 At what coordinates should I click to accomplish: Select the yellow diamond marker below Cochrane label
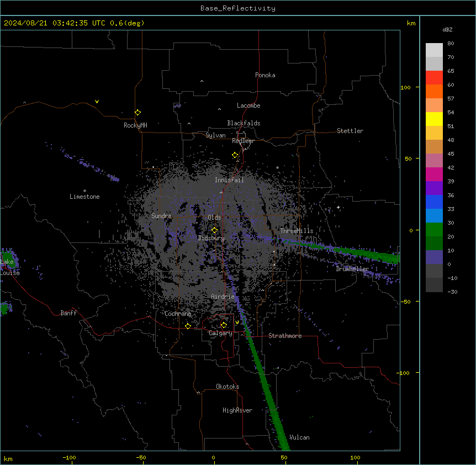[188, 326]
